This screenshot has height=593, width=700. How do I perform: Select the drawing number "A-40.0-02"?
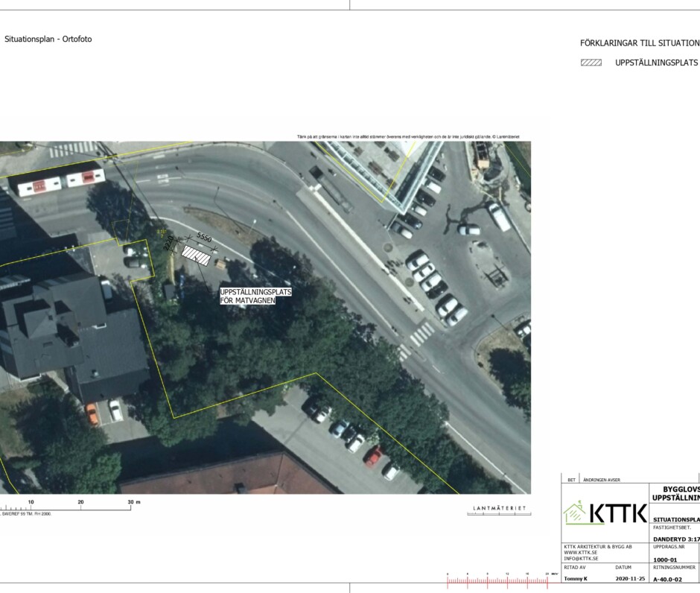pos(668,580)
